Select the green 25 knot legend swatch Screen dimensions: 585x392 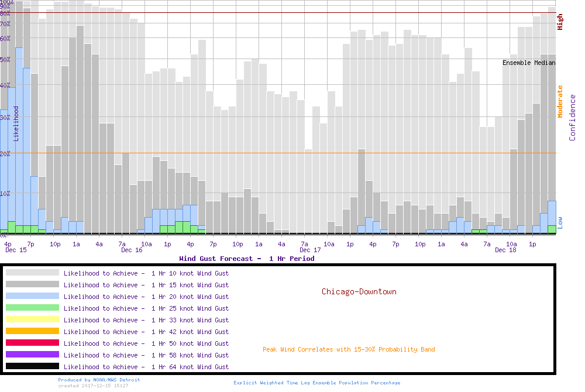point(32,308)
